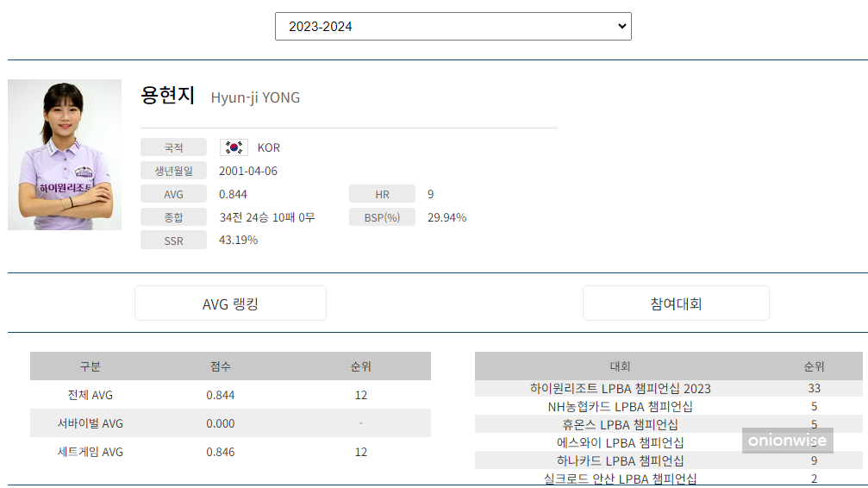Click the 순위 header in AVG table
The height and width of the screenshot is (488, 868).
361,366
